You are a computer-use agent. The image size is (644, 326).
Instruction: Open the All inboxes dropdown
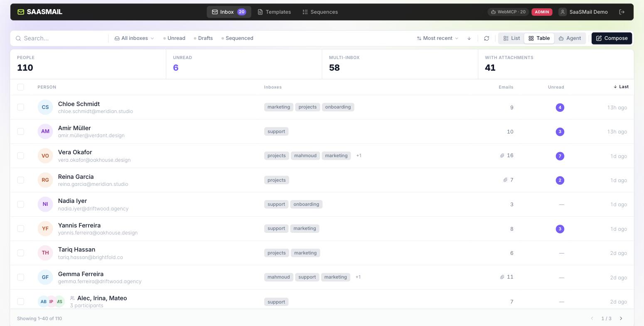point(134,38)
